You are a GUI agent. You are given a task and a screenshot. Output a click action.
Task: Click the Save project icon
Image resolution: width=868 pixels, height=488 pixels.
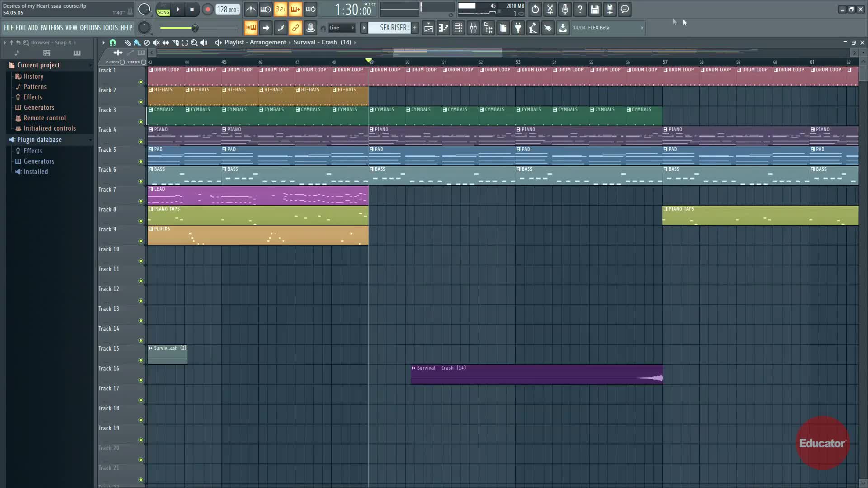click(x=594, y=9)
